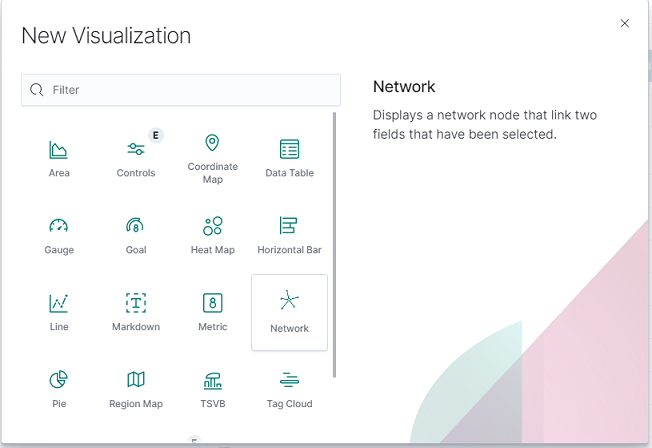The width and height of the screenshot is (652, 448).
Task: Select the Line chart visualization
Action: (x=59, y=312)
